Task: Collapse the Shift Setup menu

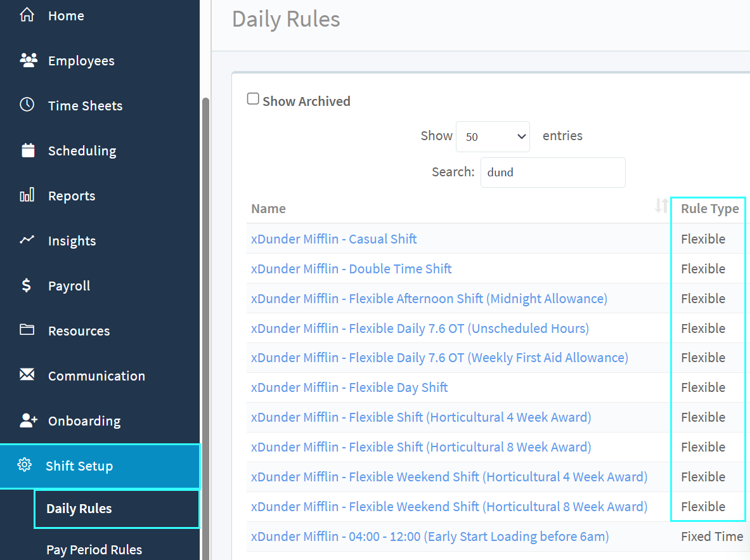Action: tap(100, 466)
